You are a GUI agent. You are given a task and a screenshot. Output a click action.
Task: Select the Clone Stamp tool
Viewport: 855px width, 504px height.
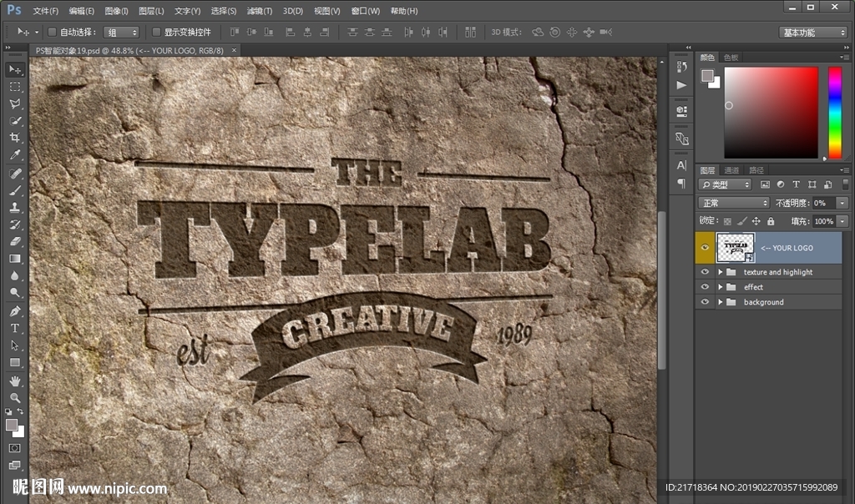pyautogui.click(x=15, y=207)
